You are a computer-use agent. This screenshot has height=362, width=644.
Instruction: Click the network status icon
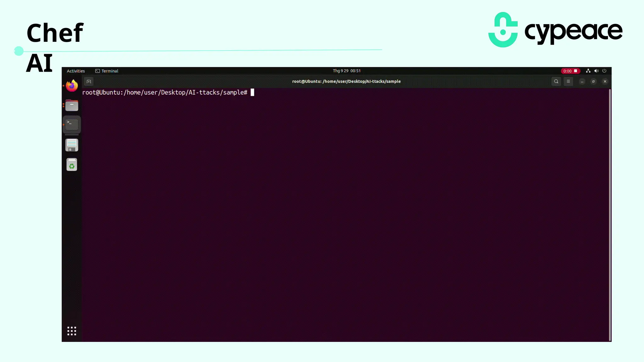coord(588,71)
